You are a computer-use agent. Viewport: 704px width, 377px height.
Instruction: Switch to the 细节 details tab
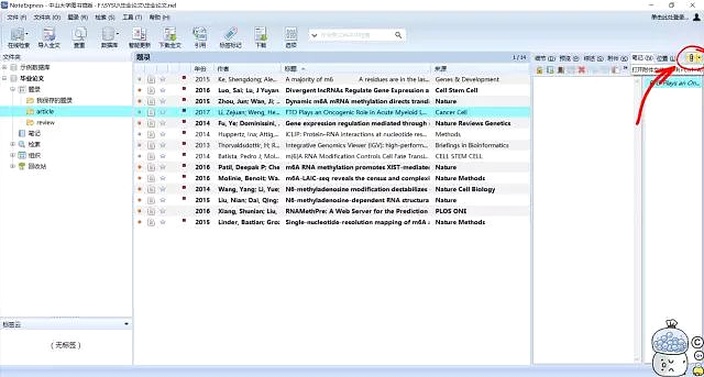click(545, 58)
